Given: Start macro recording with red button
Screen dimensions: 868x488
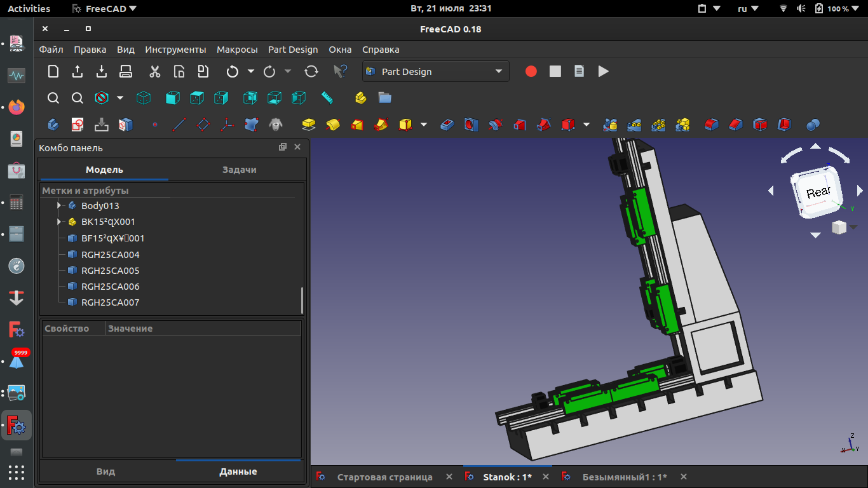Looking at the screenshot, I should click(531, 72).
